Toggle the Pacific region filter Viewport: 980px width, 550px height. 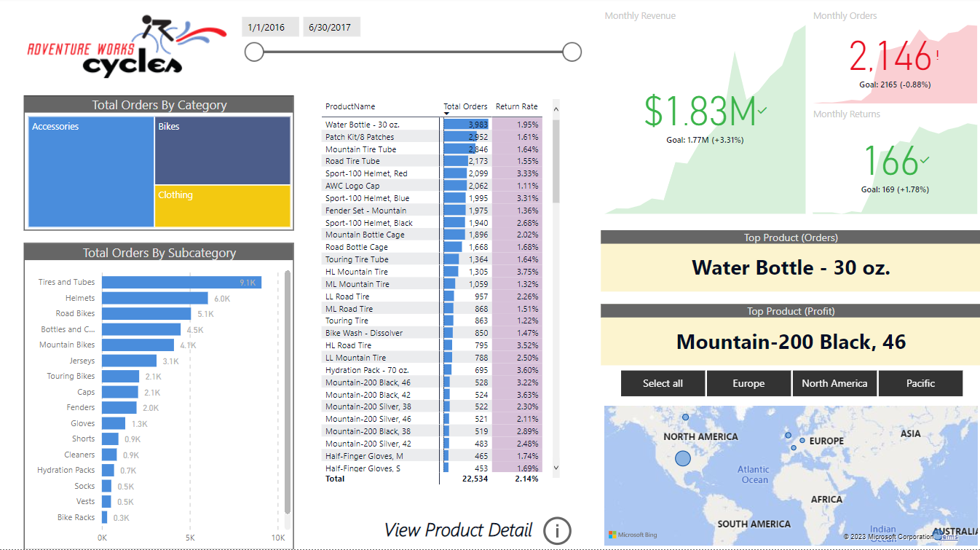coord(920,383)
